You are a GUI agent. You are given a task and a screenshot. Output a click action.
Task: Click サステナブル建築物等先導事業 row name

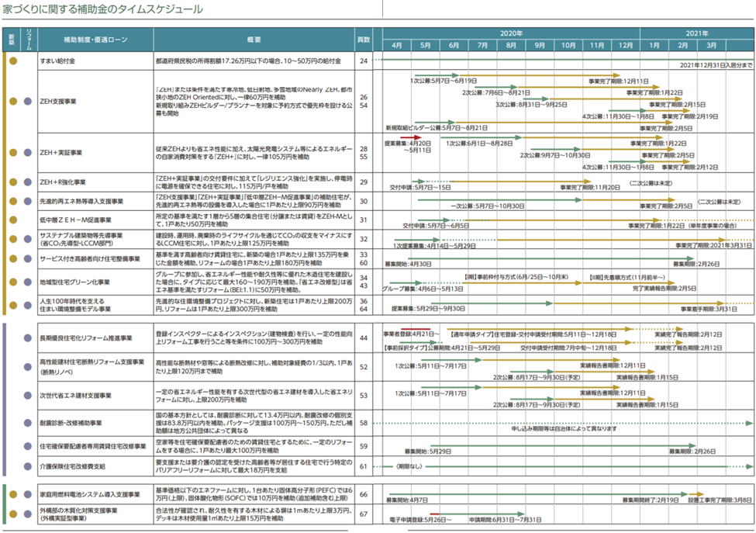(81, 235)
